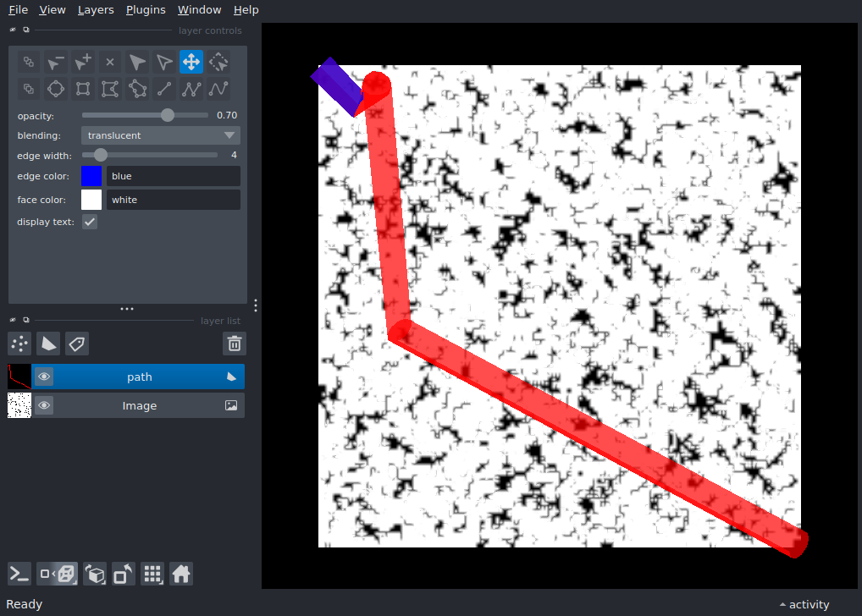Screen dimensions: 862x616
Task: Toggle visibility of the path layer
Action: click(44, 376)
